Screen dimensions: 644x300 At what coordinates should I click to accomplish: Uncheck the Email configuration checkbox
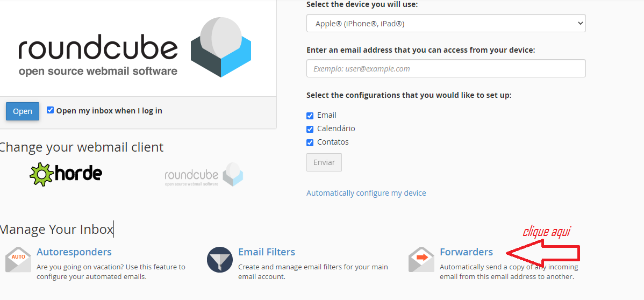pos(310,116)
